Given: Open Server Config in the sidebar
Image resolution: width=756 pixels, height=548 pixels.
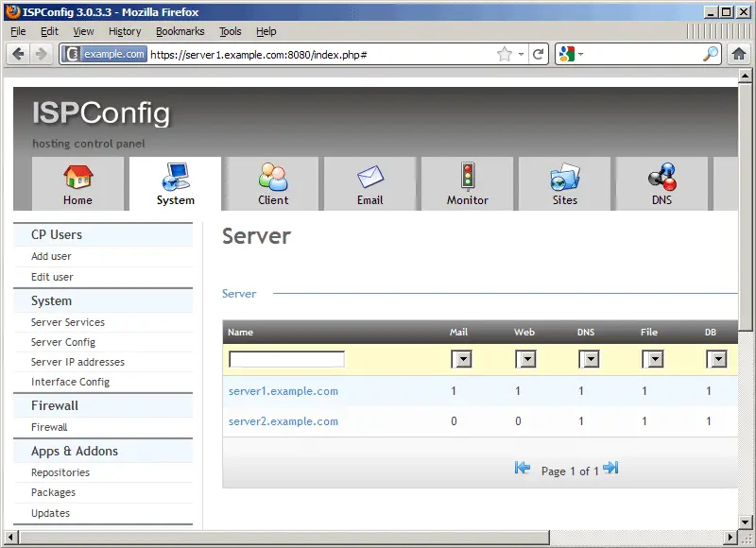Looking at the screenshot, I should click(63, 342).
